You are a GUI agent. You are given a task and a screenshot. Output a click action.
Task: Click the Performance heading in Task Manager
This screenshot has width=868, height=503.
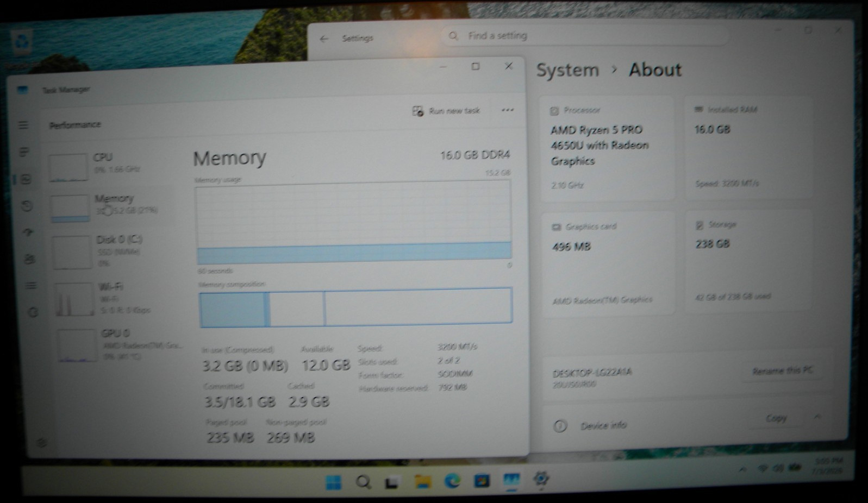tap(75, 125)
